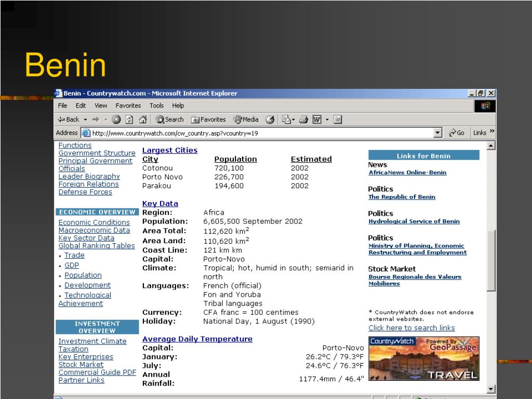Click the Windows flag throbber icon
This screenshot has width=532, height=399.
(485, 106)
